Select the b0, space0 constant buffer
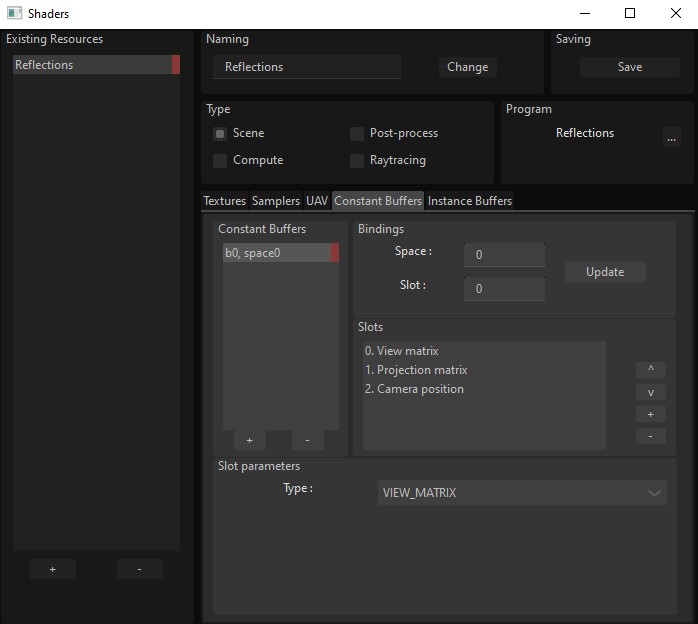The width and height of the screenshot is (698, 624). (281, 253)
